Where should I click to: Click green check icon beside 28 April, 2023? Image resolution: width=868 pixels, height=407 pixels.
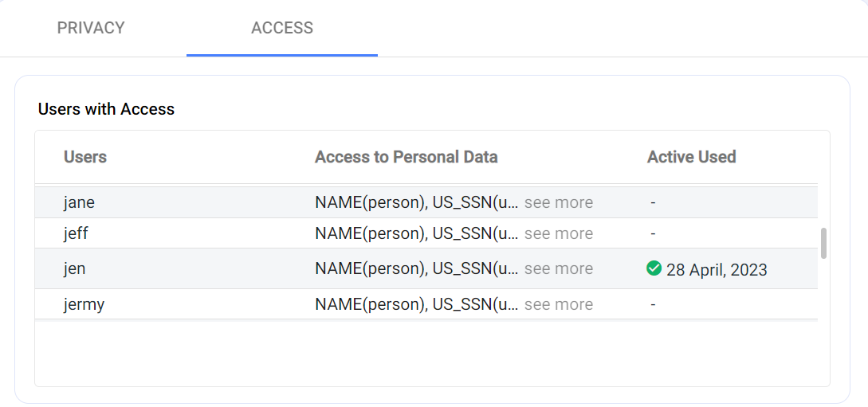(x=654, y=268)
